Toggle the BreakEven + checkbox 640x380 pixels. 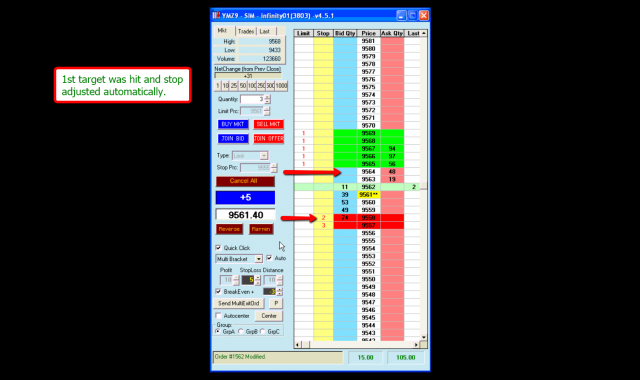pos(218,291)
